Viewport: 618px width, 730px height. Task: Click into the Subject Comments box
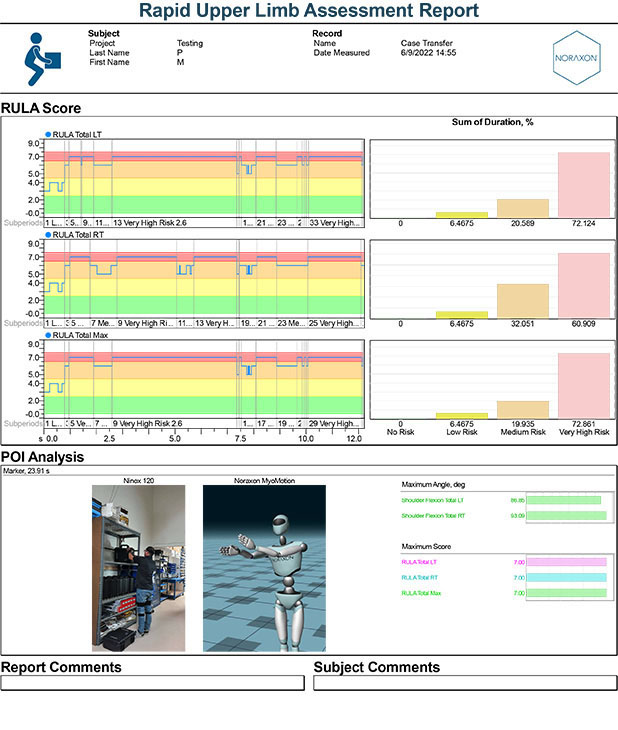465,683
